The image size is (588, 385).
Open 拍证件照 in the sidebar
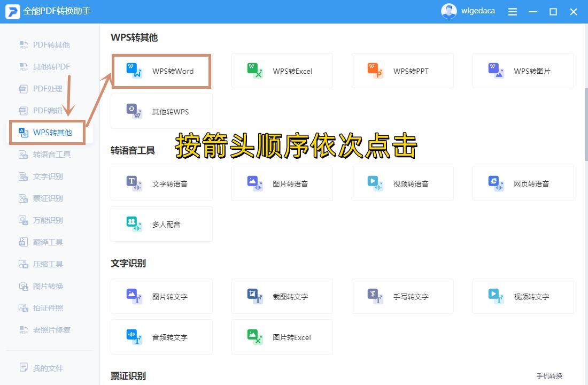[x=41, y=308]
